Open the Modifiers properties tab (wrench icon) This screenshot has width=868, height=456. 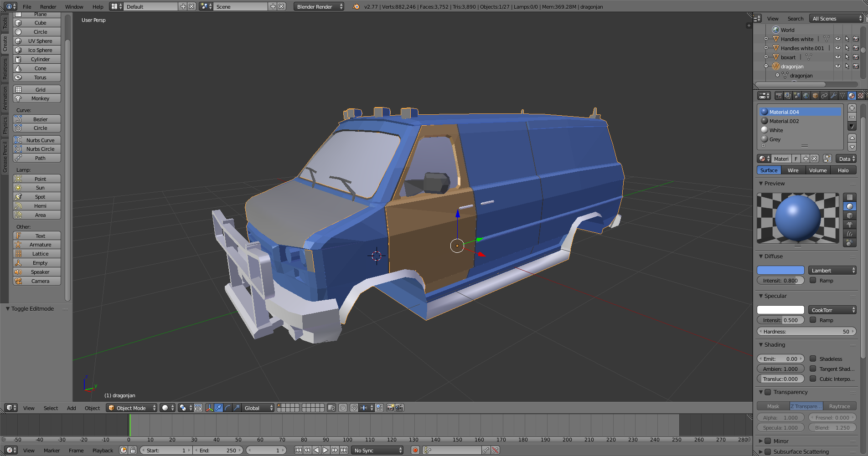(x=833, y=96)
